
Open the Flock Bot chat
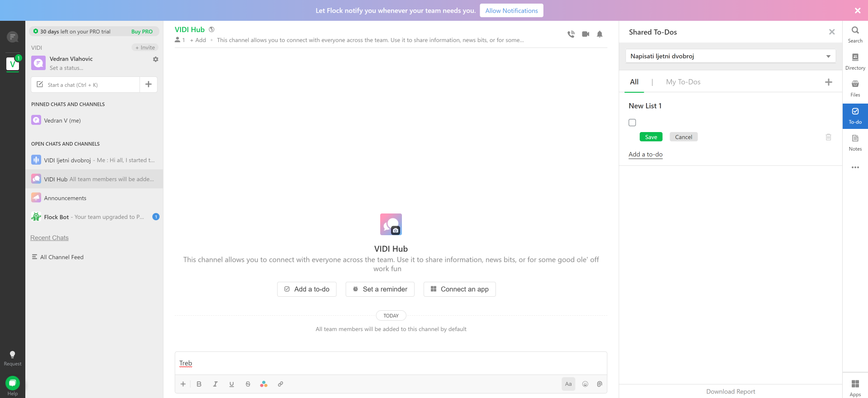point(94,217)
